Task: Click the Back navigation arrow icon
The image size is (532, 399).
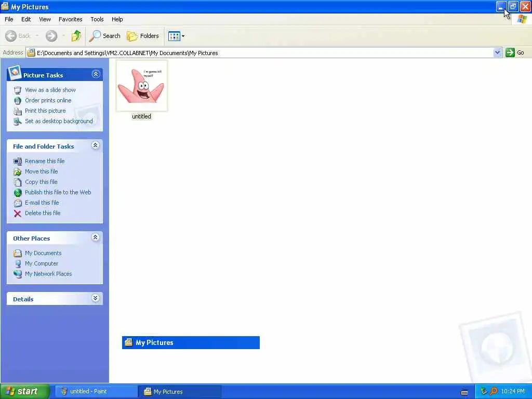Action: coord(11,36)
